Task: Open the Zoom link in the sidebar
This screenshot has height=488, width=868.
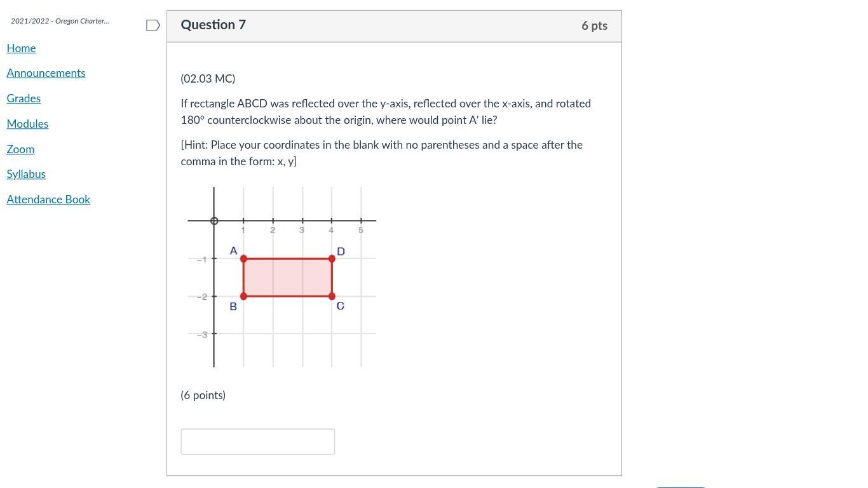Action: (x=20, y=149)
